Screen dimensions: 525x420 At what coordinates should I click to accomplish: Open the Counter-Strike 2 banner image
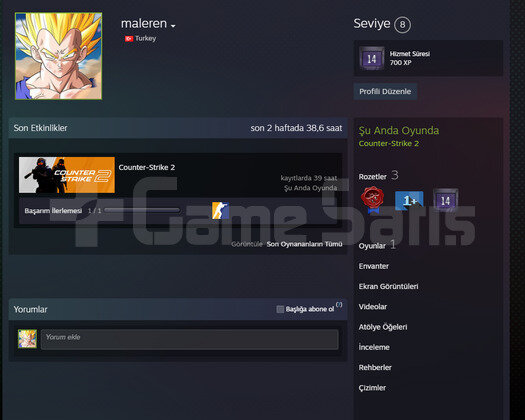tap(67, 175)
